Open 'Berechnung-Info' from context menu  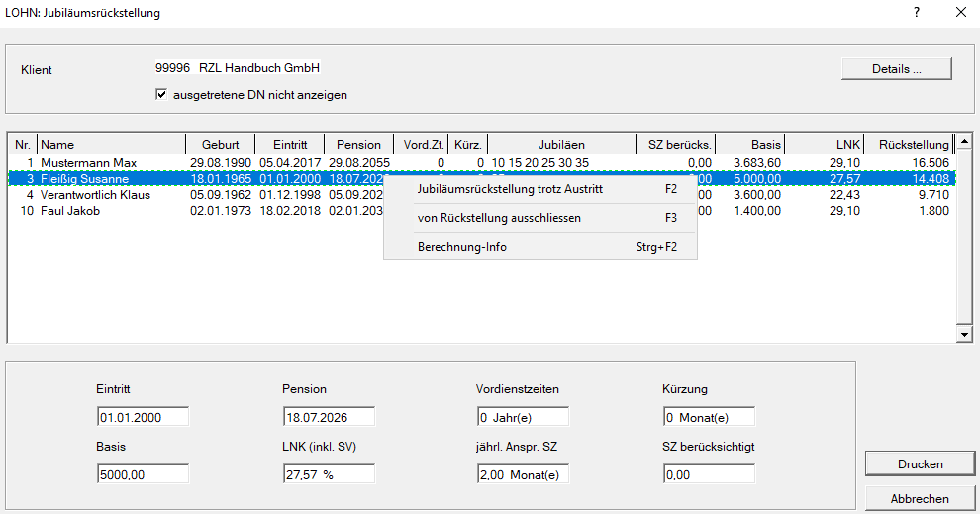(x=461, y=247)
